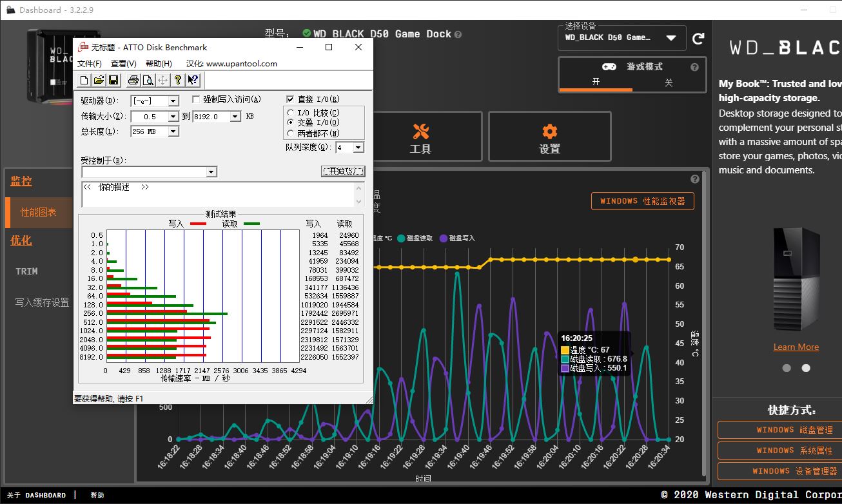Toggle the Direct I/O checkbox

290,99
